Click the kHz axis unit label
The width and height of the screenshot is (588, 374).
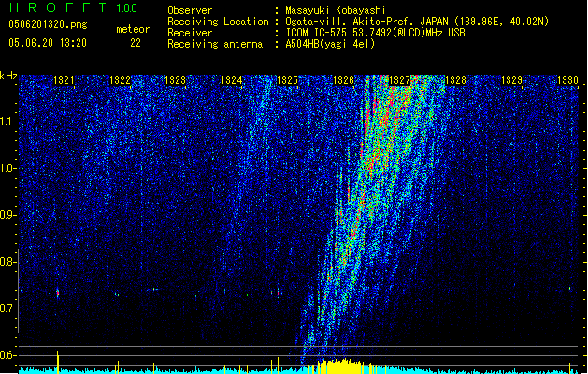coord(8,76)
